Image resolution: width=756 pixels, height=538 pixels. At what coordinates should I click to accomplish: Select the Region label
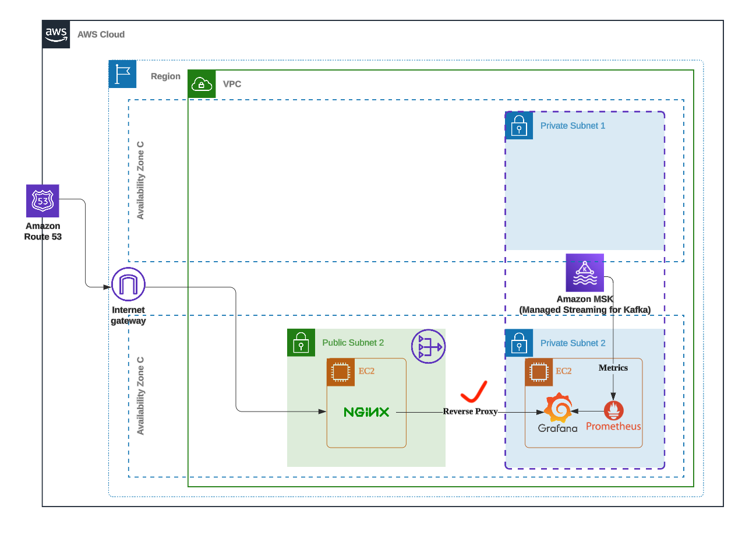click(165, 76)
